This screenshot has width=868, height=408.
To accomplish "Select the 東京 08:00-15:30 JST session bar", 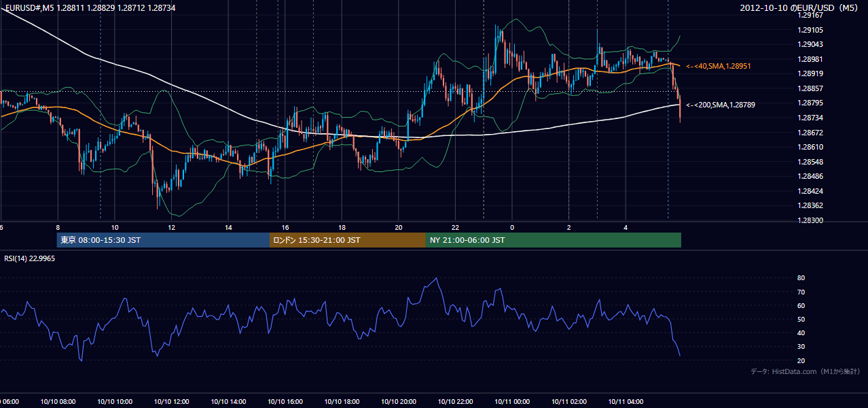I will click(x=163, y=240).
